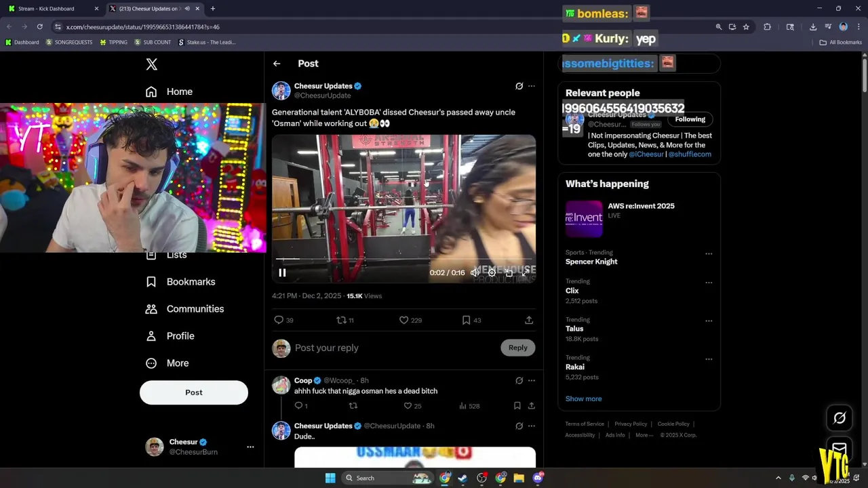Open Grok icon on Cheesur Updates main post
This screenshot has width=868, height=488.
(519, 86)
